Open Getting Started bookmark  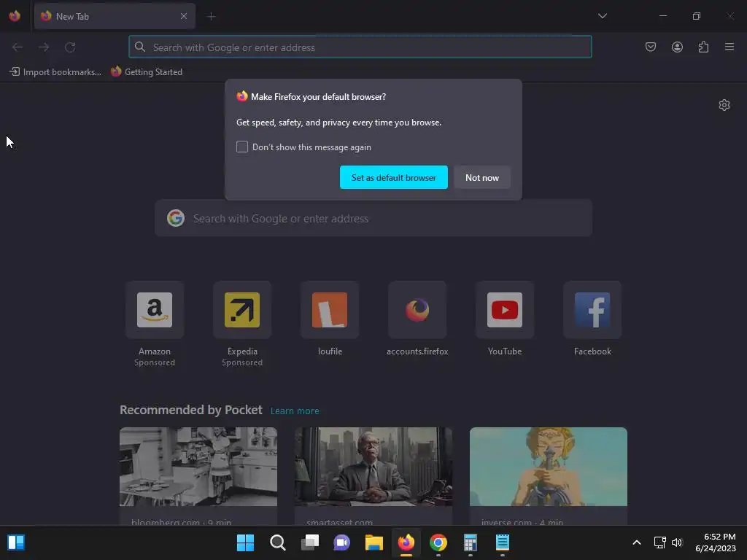147,72
